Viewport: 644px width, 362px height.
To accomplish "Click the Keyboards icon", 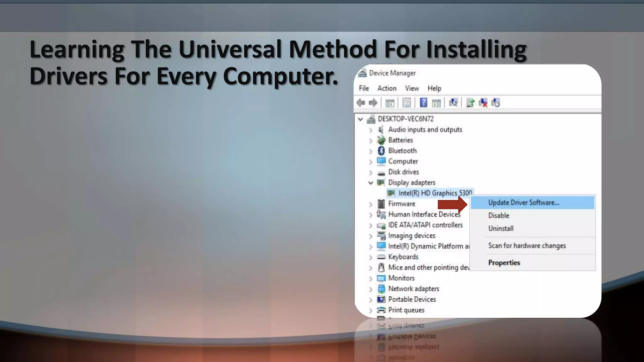I will click(x=381, y=257).
